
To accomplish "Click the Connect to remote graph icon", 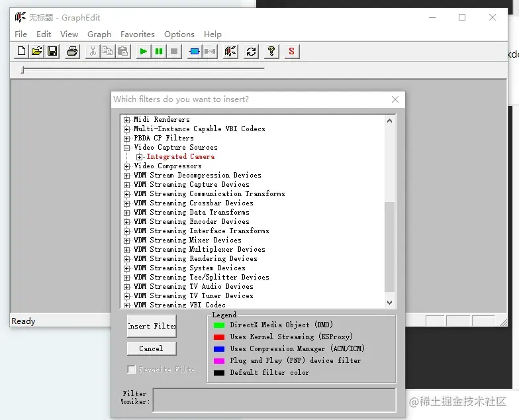I will (230, 52).
